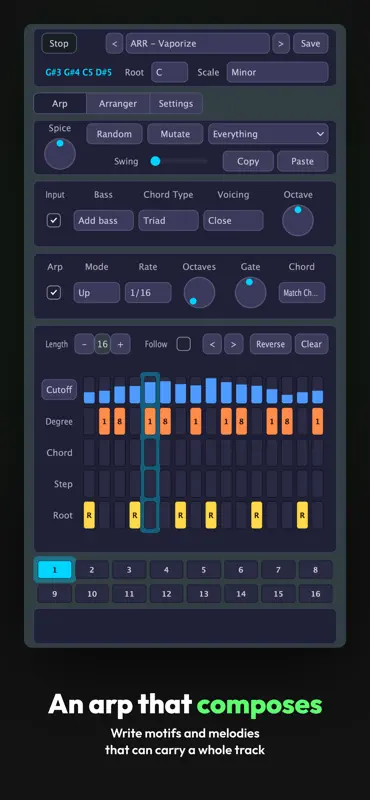Toggle the first Root lane R step

click(89, 515)
